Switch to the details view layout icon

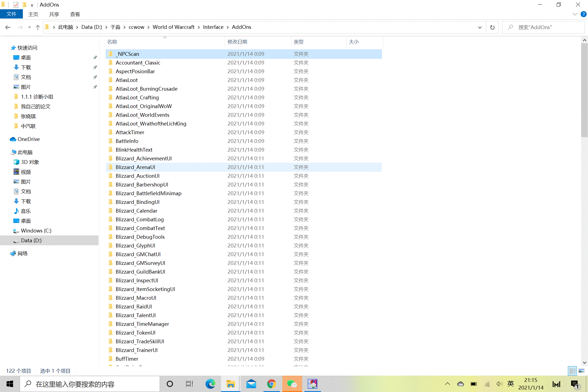coord(572,371)
